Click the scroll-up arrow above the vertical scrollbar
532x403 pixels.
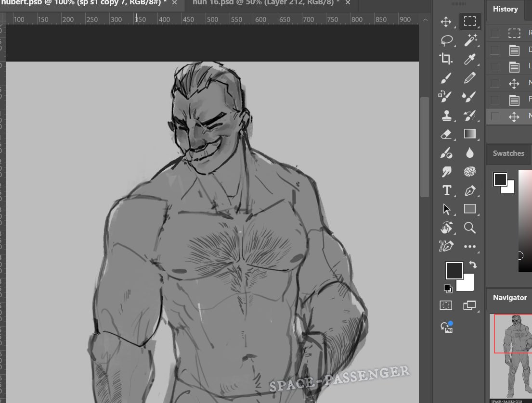click(425, 20)
